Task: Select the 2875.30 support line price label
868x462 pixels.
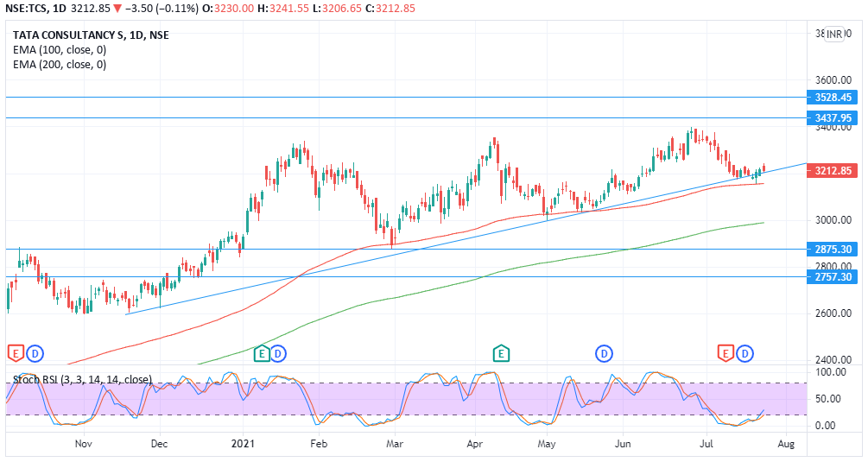Action: [833, 249]
